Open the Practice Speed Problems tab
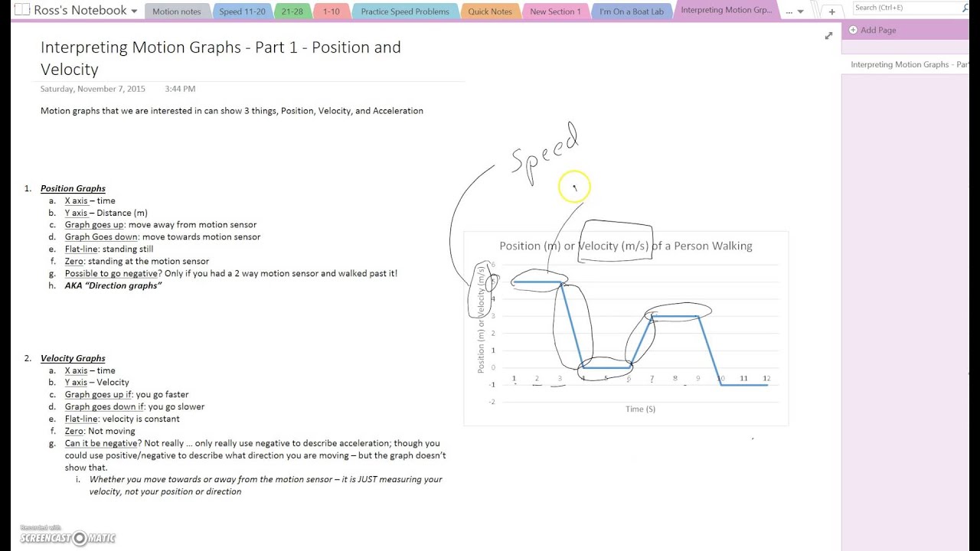 pos(405,11)
